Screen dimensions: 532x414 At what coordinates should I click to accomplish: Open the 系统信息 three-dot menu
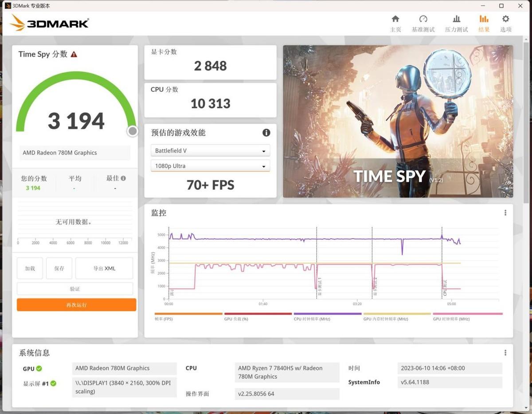coord(505,352)
